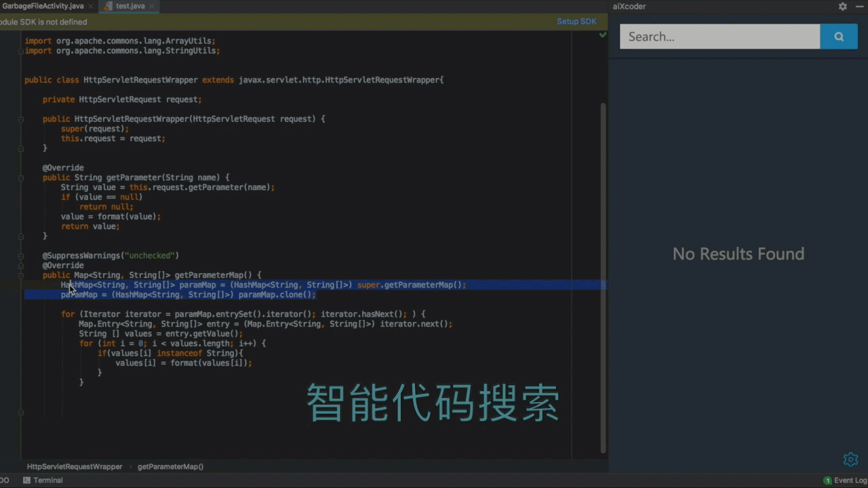Click the 'super.getParameterMap()' highlighted line
868x488 pixels.
point(264,285)
